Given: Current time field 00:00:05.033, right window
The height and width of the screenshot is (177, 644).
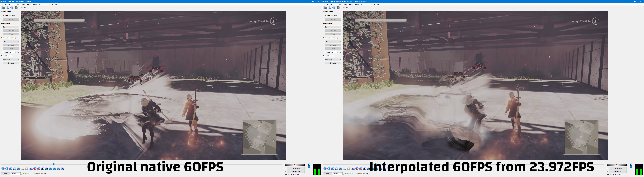Looking at the screenshot, I should point(338,174).
